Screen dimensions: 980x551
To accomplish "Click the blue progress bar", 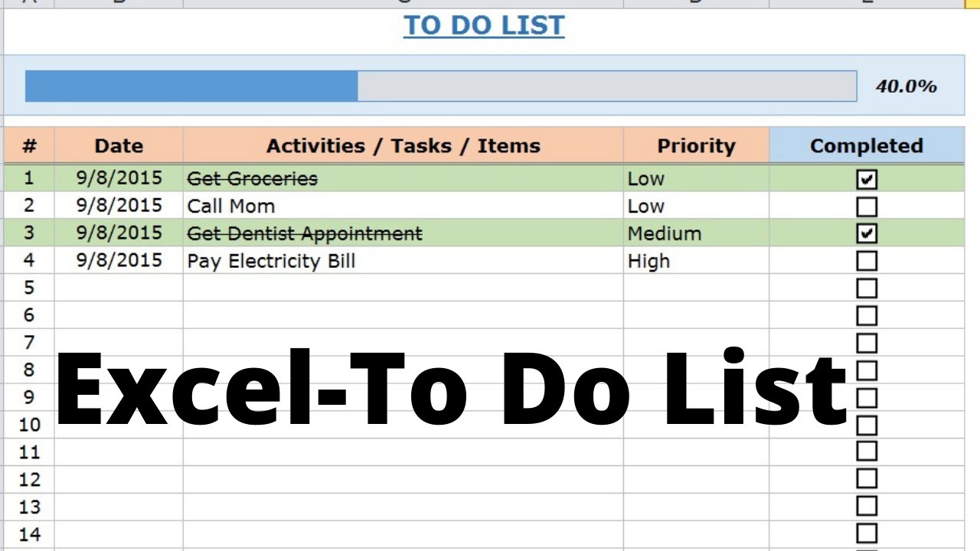I will [440, 86].
